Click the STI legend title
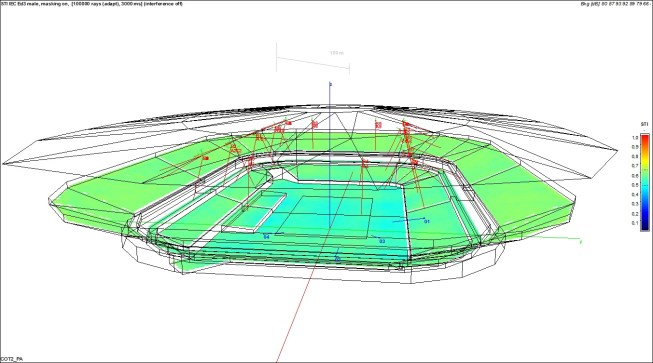Screen dimensions: 653x363 point(644,124)
